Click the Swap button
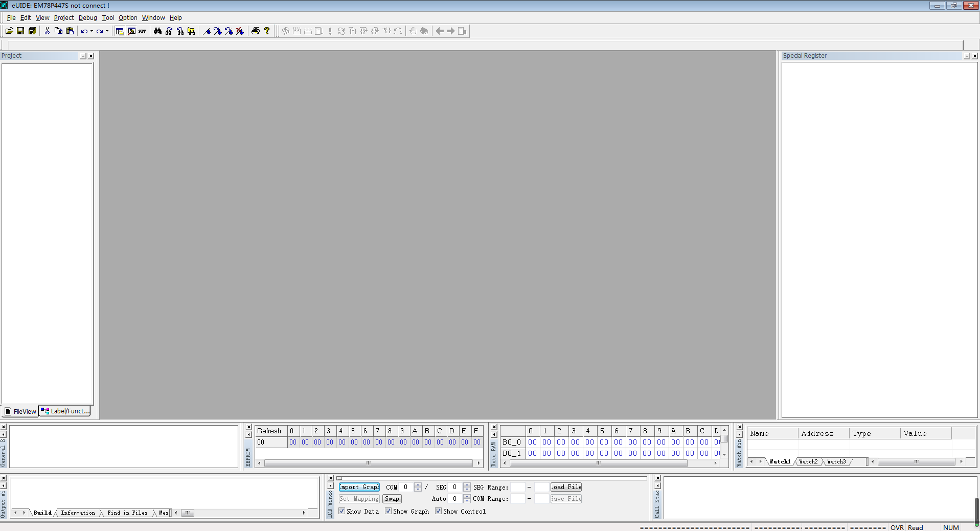Image resolution: width=980 pixels, height=531 pixels. 392,499
